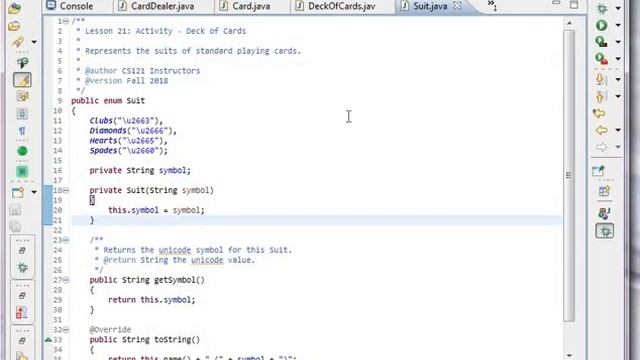Click 'return this.symbol;' statement

(x=151, y=300)
